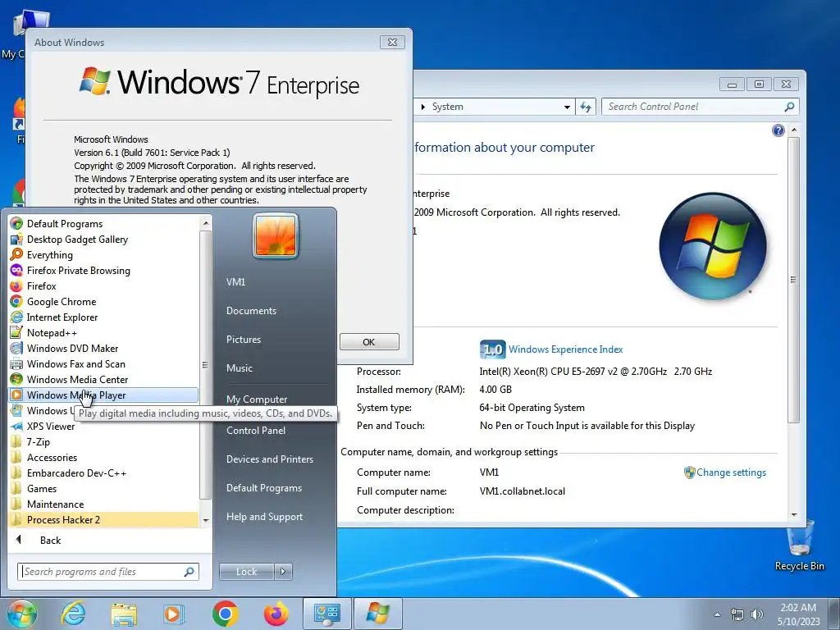Screen dimensions: 840x630
Task: Open Firefox from the programs list
Action: tap(104, 286)
